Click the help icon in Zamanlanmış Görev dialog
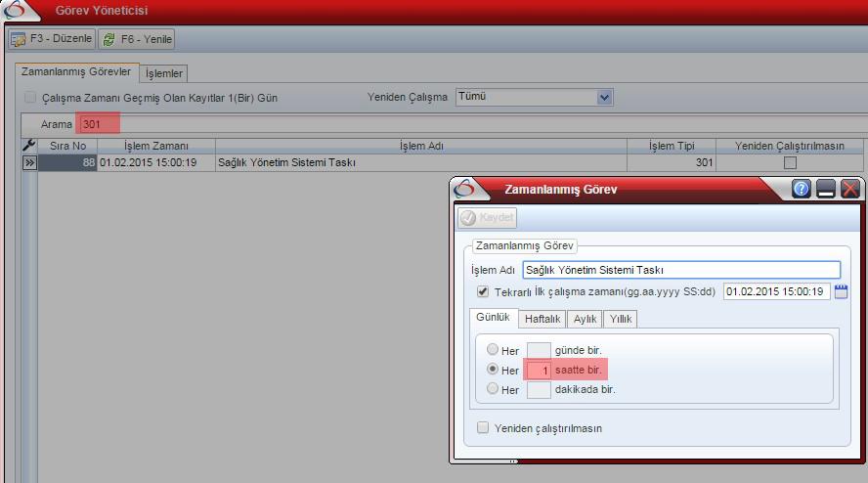868x483 pixels. 802,190
